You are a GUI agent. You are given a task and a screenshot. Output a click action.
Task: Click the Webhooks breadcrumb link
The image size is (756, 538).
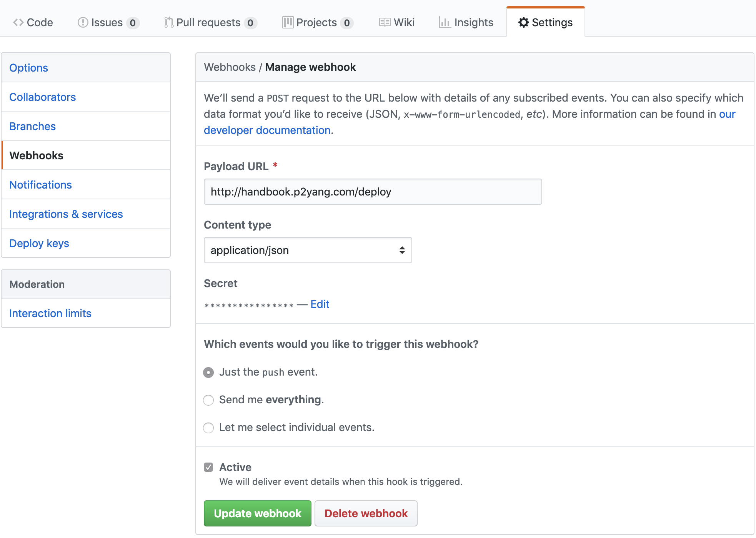(x=230, y=67)
